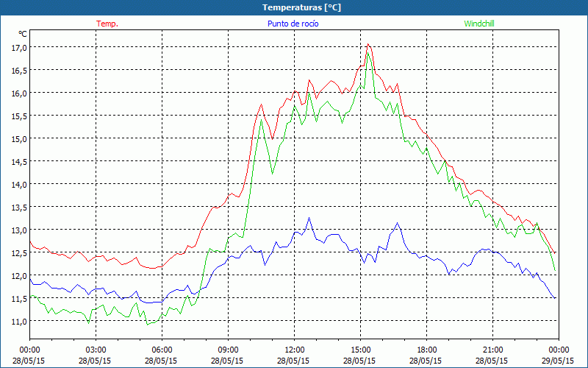Click the 12,0 y-axis value
The width and height of the screenshot is (588, 368).
pyautogui.click(x=19, y=275)
